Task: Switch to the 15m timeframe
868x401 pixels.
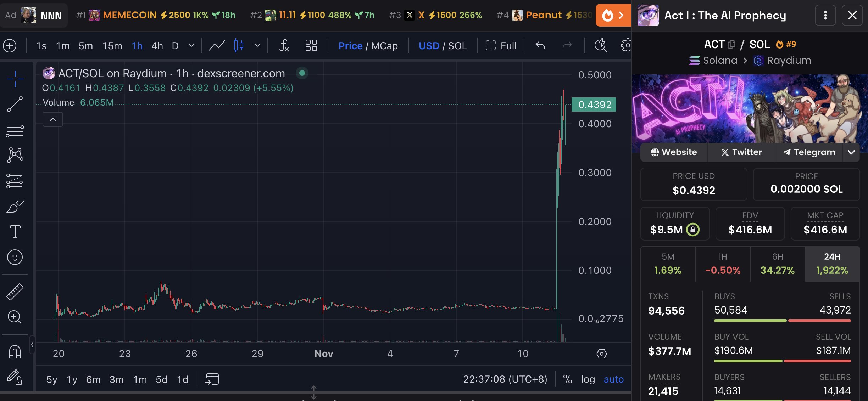Action: pyautogui.click(x=112, y=45)
